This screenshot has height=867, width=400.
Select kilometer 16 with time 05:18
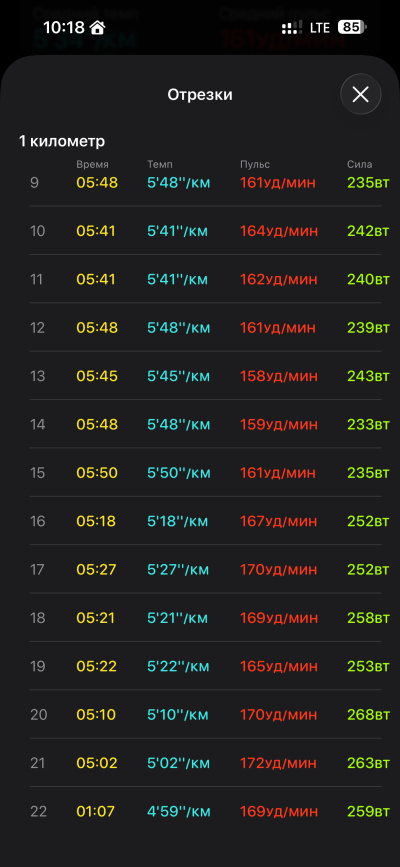(205, 521)
